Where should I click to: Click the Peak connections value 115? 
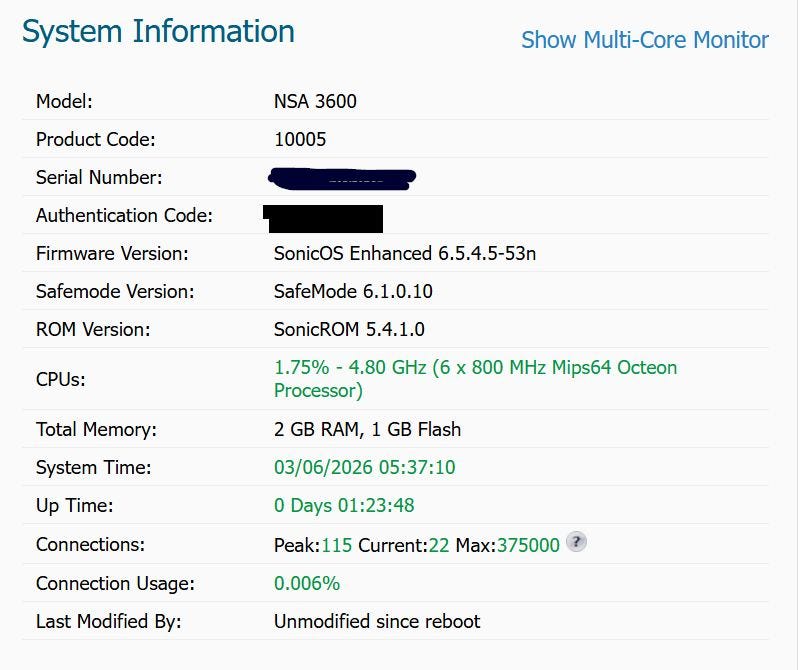tap(337, 545)
